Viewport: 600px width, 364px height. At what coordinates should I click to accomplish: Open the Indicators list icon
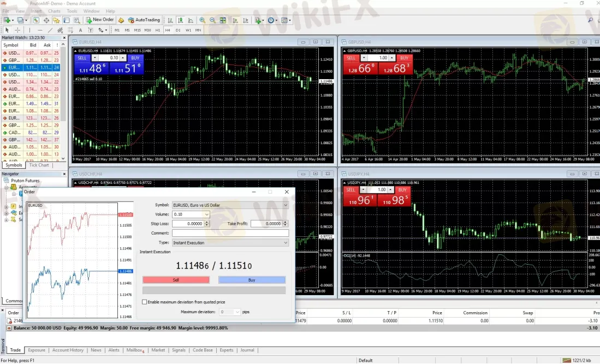[x=257, y=20]
